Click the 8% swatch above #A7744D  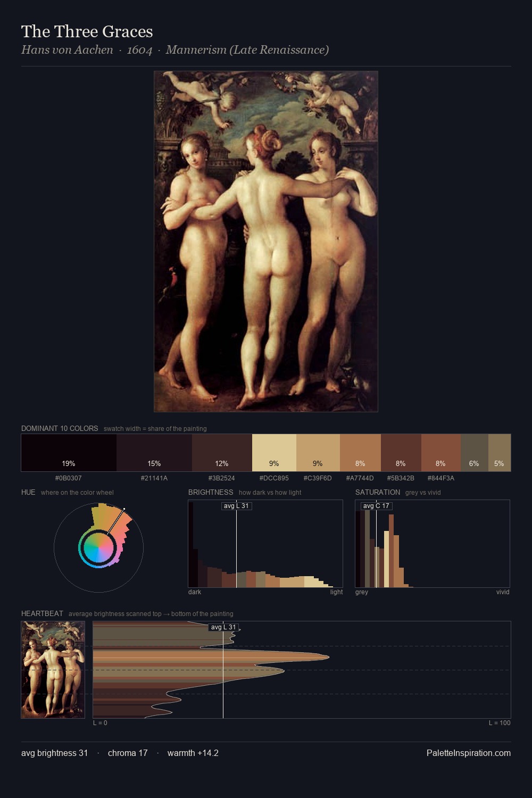(x=360, y=453)
